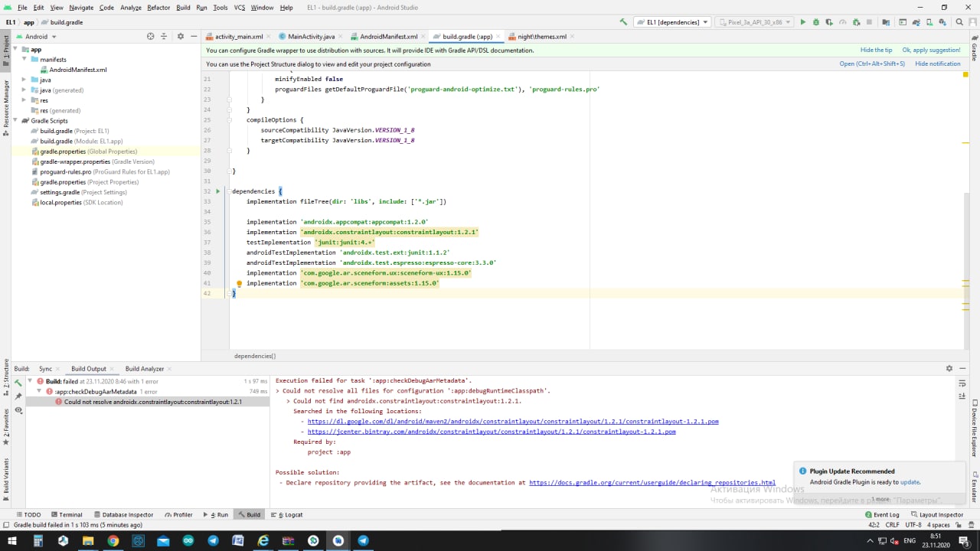Screen dimensions: 980x551
Task: Open SDK Manager icon
Action: [x=942, y=22]
